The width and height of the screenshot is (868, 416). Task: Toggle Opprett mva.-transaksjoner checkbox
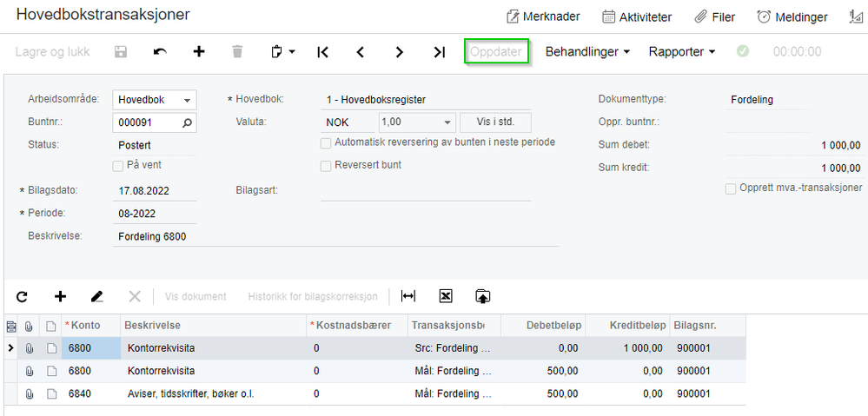(x=731, y=188)
